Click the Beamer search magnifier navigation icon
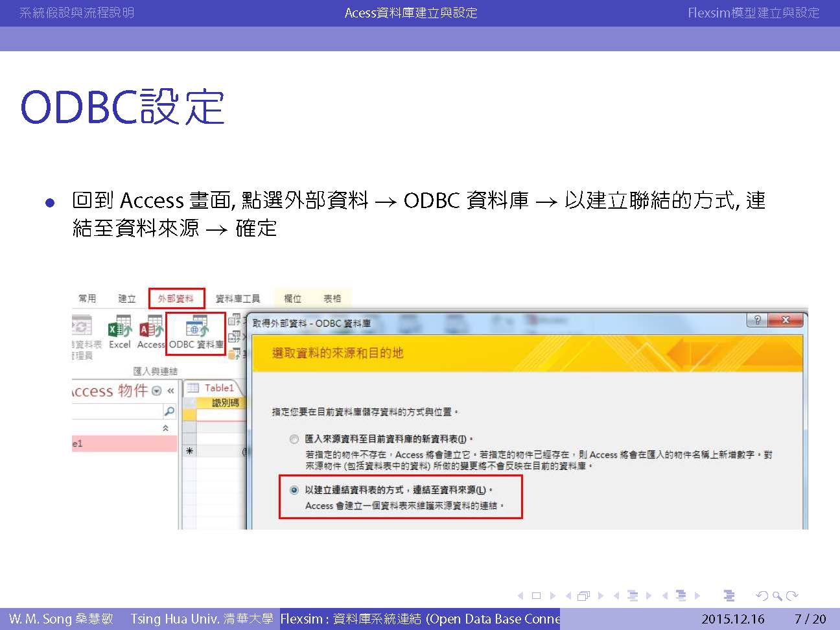This screenshot has height=630, width=840. coord(776,596)
